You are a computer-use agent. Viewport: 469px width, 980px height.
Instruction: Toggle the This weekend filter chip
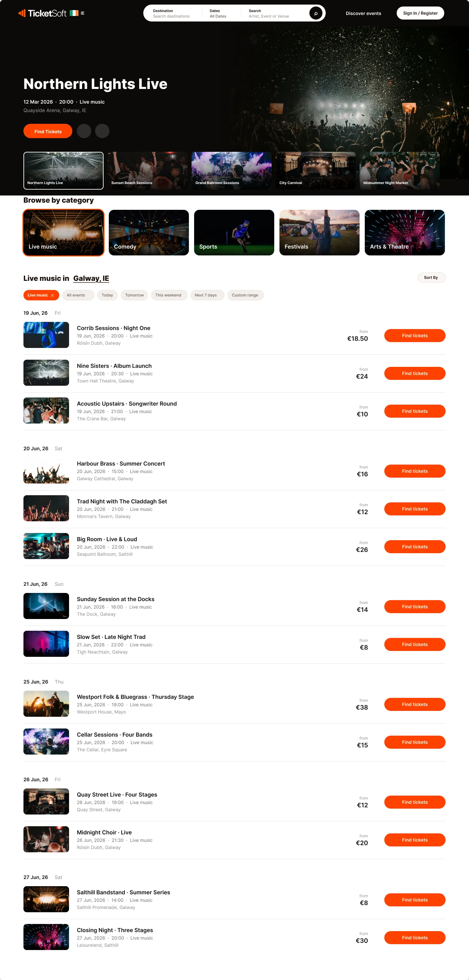(168, 295)
